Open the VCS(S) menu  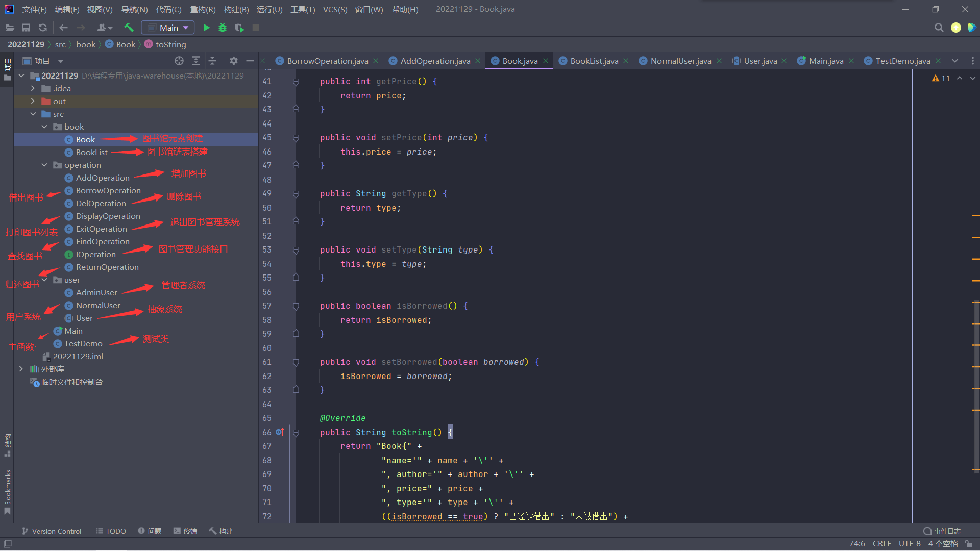(335, 9)
